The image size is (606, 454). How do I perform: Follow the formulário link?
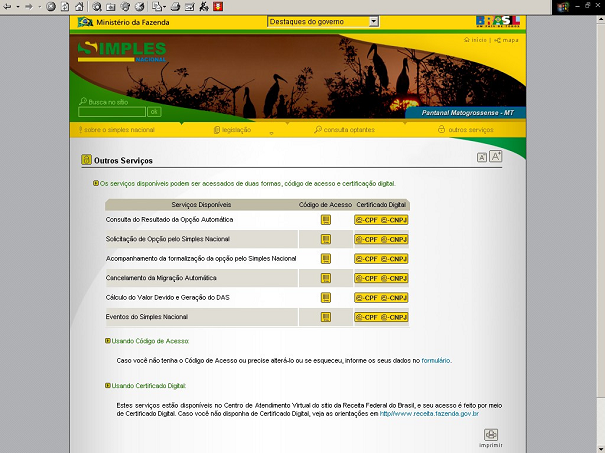[x=436, y=360]
